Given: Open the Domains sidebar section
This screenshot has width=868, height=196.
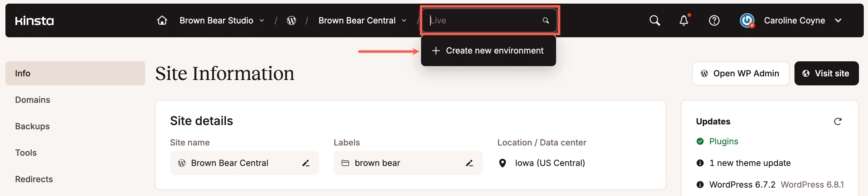Looking at the screenshot, I should point(33,100).
